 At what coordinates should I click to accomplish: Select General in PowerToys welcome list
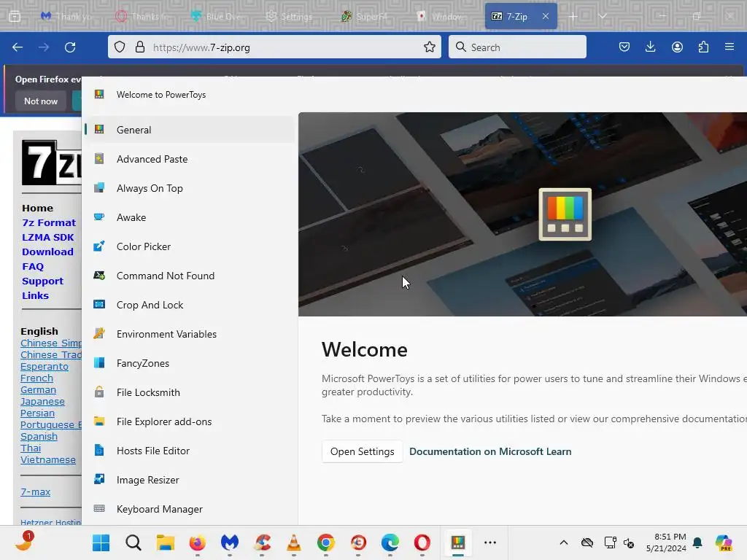click(190, 130)
